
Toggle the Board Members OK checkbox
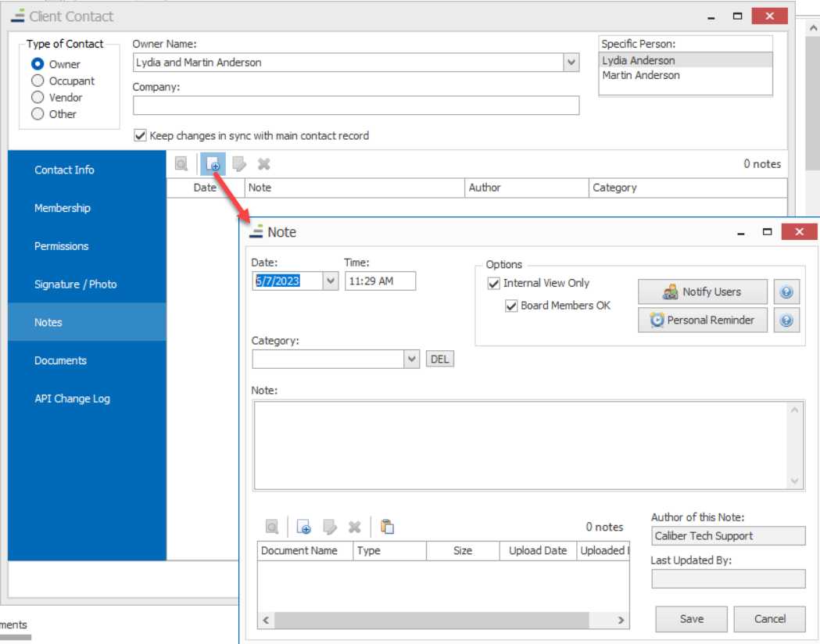[x=512, y=306]
